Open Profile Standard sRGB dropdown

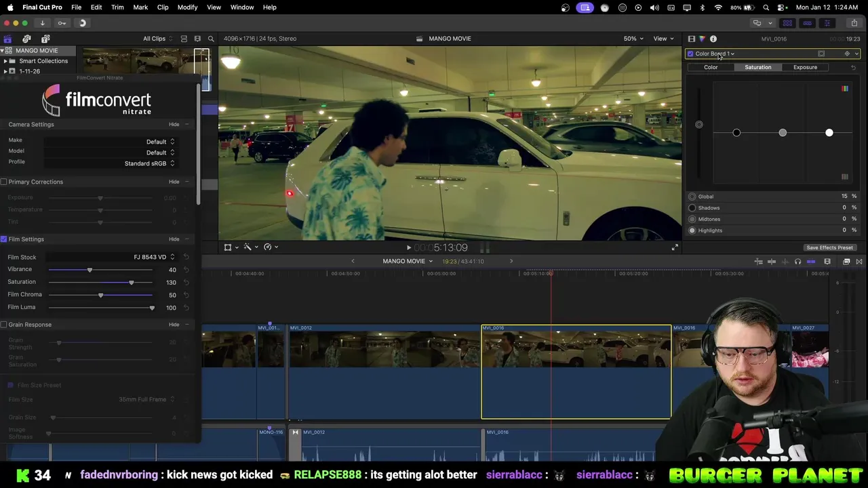click(110, 163)
